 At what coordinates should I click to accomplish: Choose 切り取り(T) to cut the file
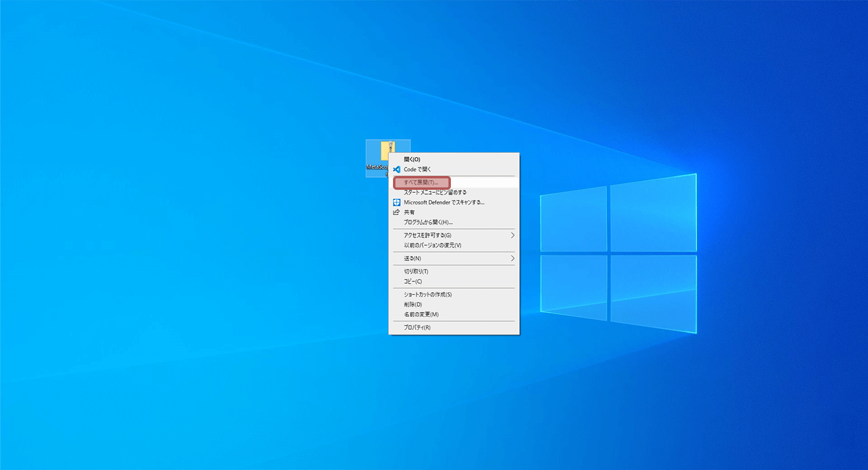pyautogui.click(x=416, y=272)
